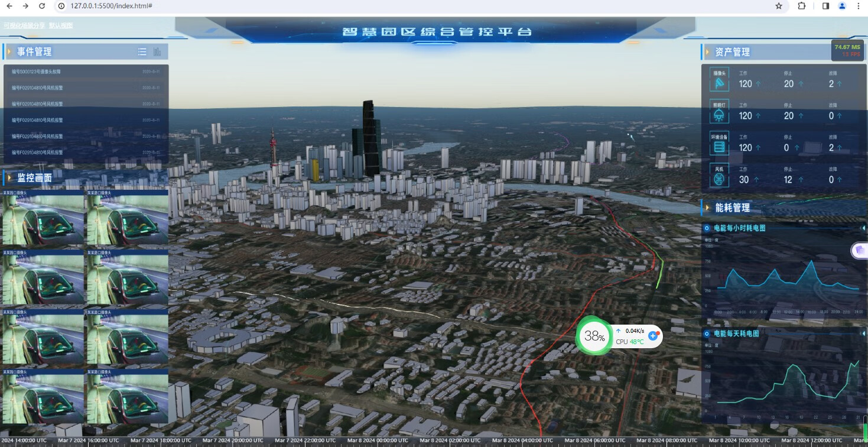
Task: Open event 编号S000123号摄像头故障
Action: (37, 72)
